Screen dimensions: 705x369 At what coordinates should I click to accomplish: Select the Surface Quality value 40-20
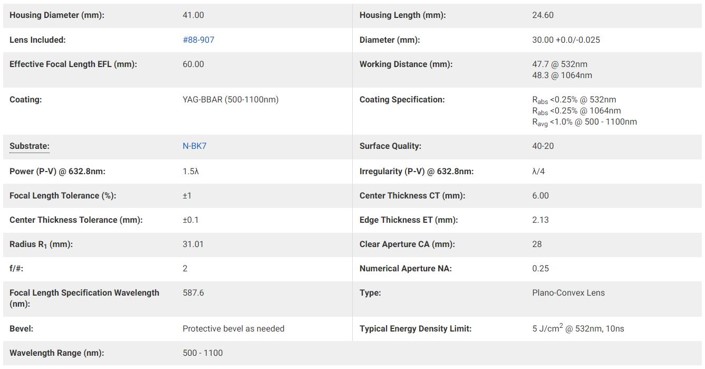click(x=543, y=146)
